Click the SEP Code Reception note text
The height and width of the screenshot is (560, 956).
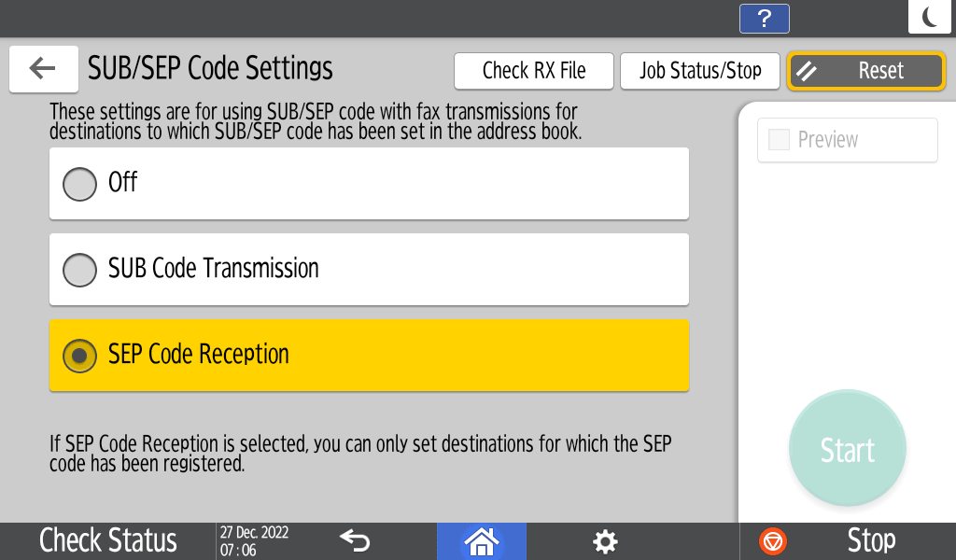click(359, 453)
